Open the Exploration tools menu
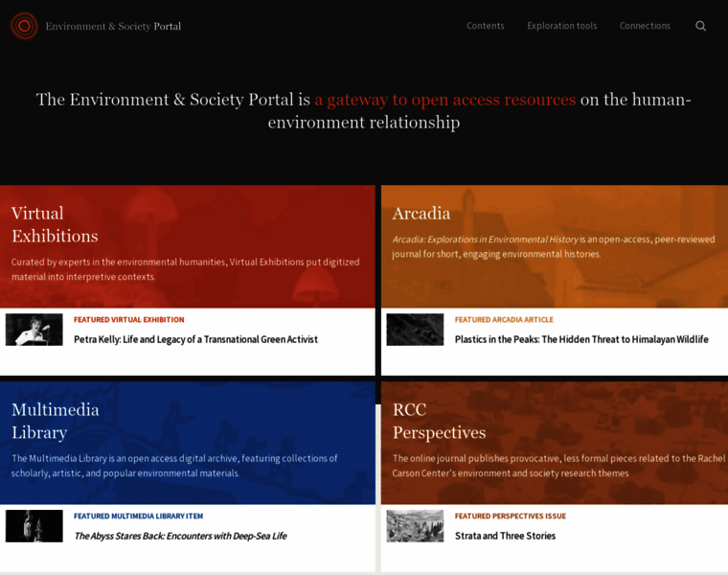728x575 pixels. 561,26
